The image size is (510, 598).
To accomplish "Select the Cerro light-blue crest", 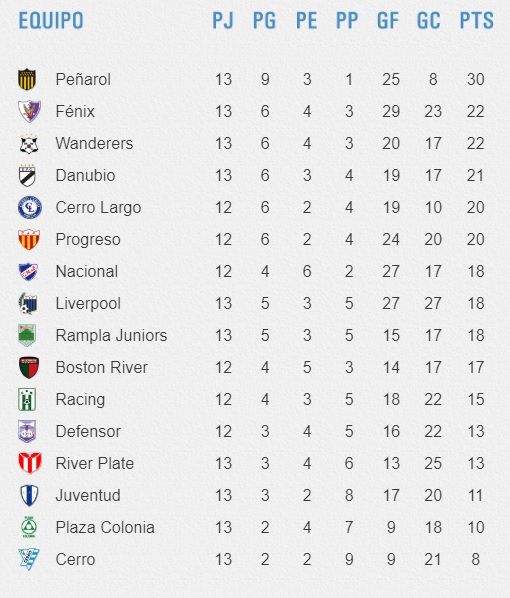I will tap(29, 559).
